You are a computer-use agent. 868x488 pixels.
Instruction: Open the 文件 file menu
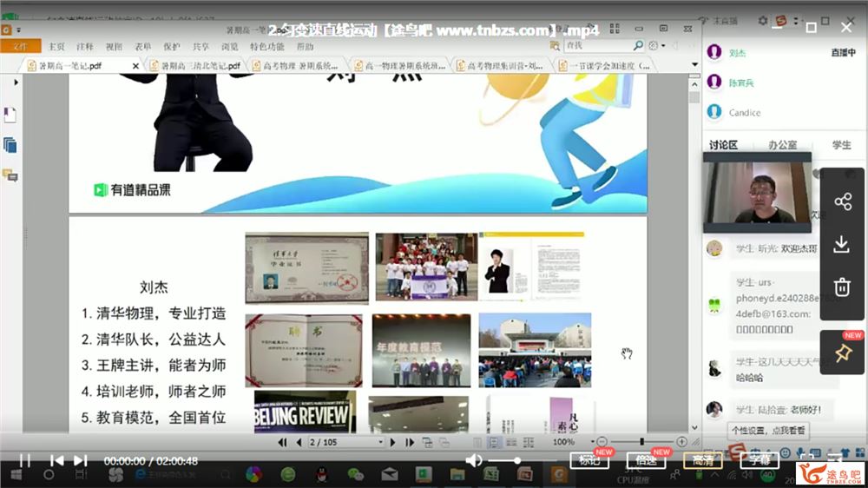point(21,47)
